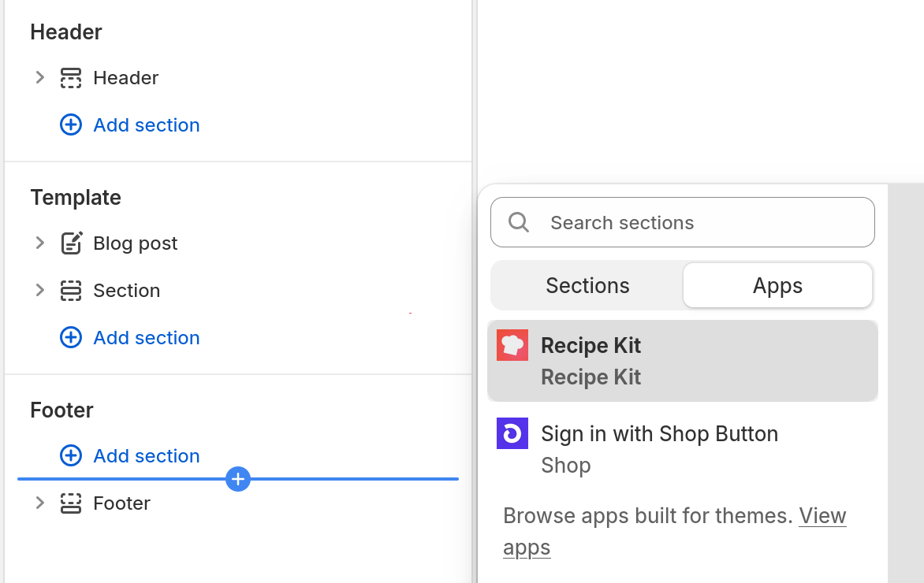924x583 pixels.
Task: Click the bold Header group heading
Action: pyautogui.click(x=66, y=32)
